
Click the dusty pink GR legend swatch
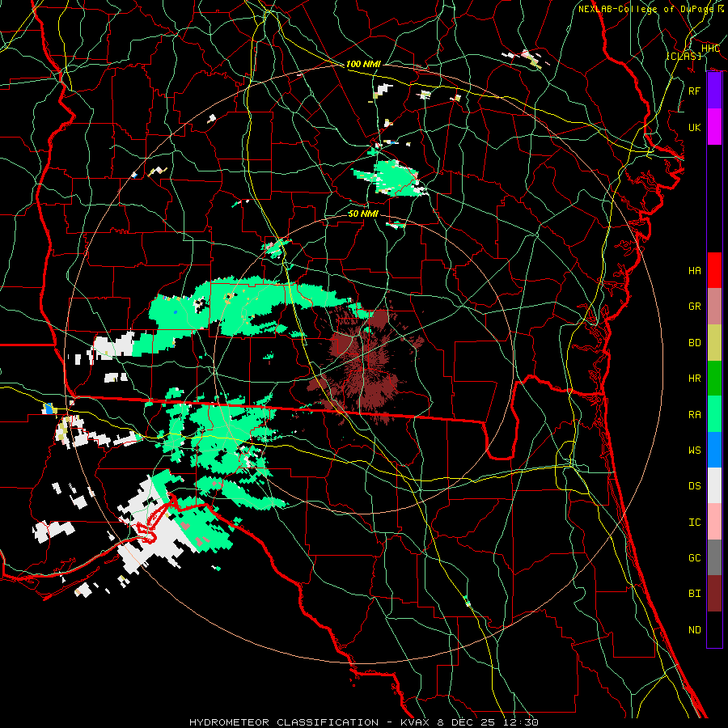[x=714, y=306]
